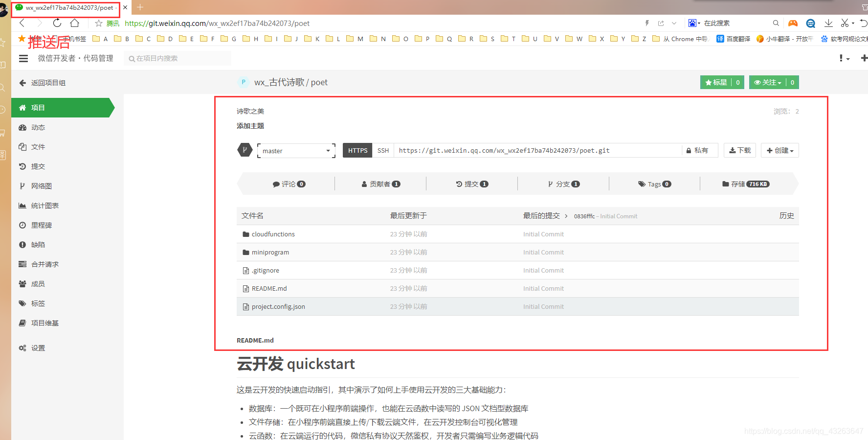
Task: Open the cloudfunctions folder
Action: click(x=273, y=234)
